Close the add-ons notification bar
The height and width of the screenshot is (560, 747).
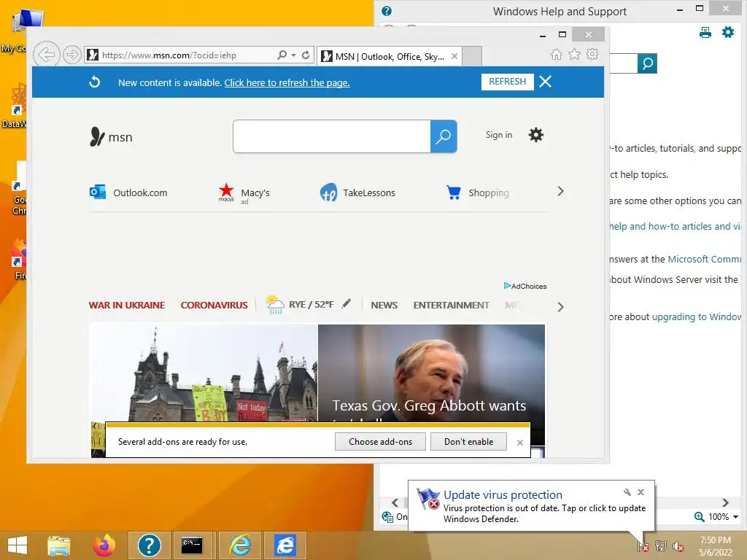click(519, 443)
